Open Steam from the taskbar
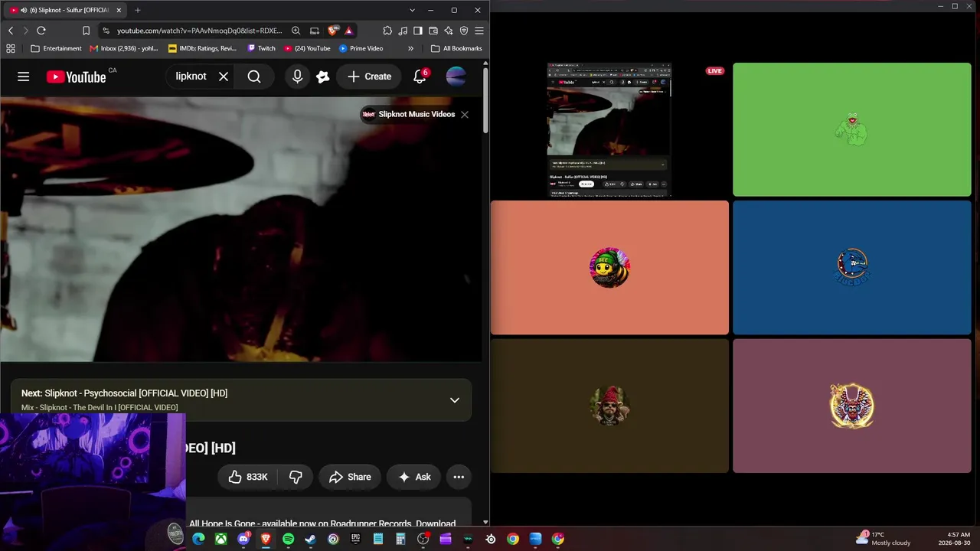This screenshot has width=980, height=551. pos(310,539)
